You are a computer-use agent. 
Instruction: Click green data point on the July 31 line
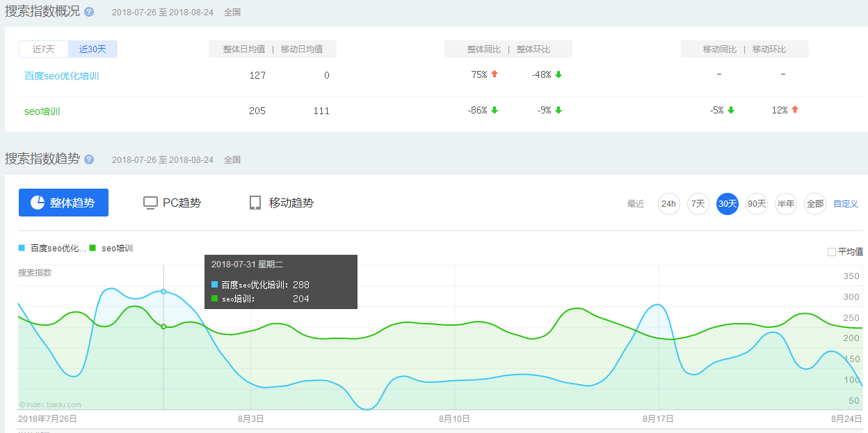[x=163, y=326]
